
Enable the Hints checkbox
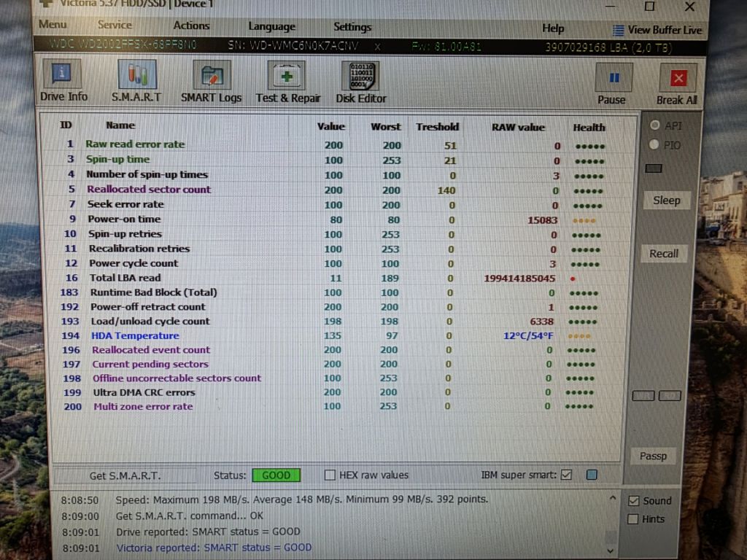[x=633, y=518]
